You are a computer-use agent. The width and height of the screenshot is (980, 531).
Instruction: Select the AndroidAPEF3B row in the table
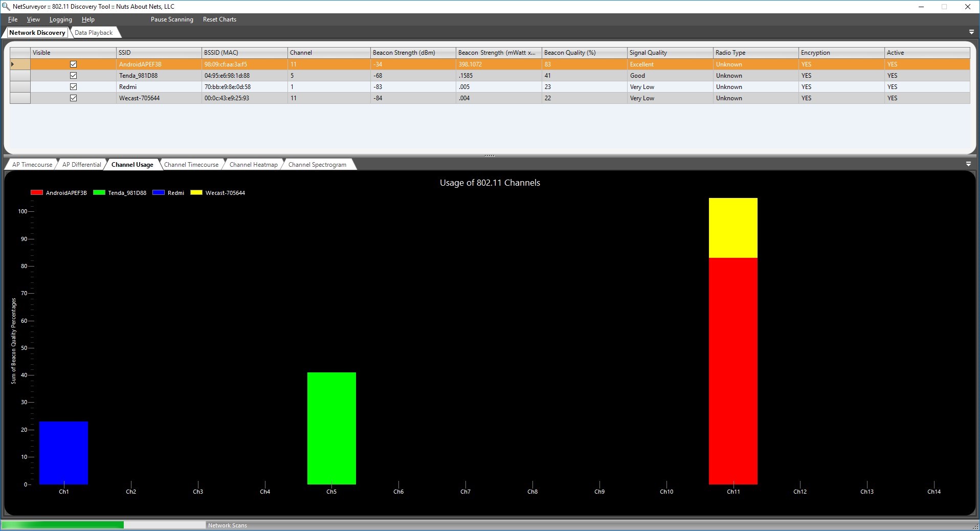[x=153, y=64]
